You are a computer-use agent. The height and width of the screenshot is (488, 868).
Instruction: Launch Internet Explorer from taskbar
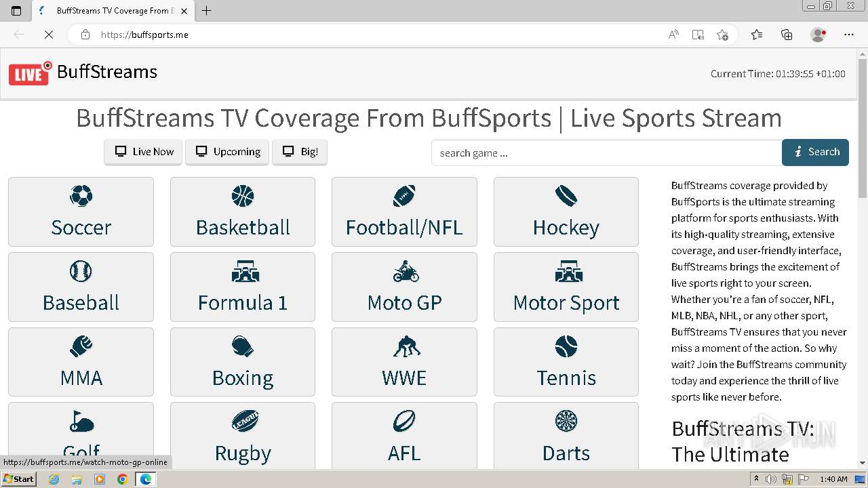click(54, 479)
